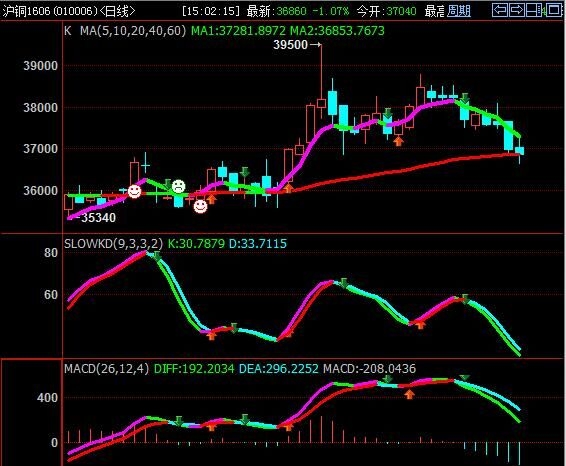Click the 39500 high price label
The image size is (566, 466).
[x=290, y=45]
